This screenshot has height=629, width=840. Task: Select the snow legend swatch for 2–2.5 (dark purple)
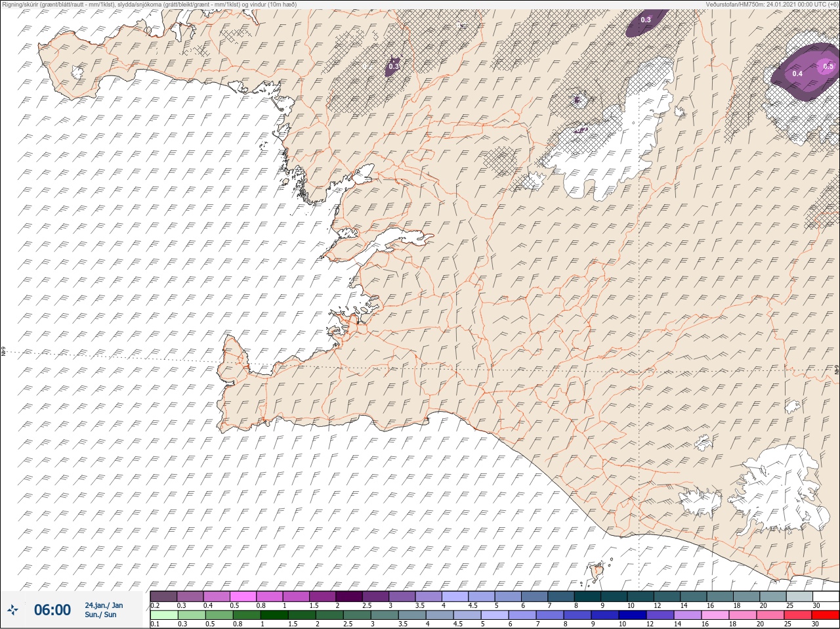pos(349,596)
